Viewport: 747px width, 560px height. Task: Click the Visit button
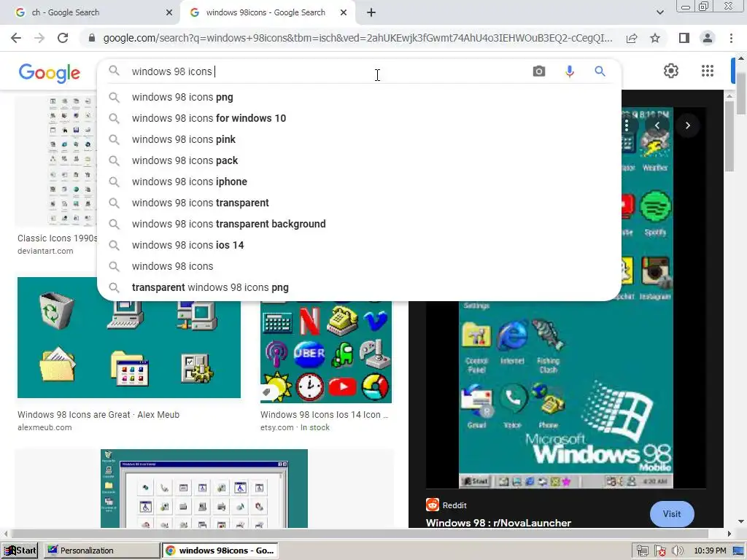pyautogui.click(x=672, y=514)
